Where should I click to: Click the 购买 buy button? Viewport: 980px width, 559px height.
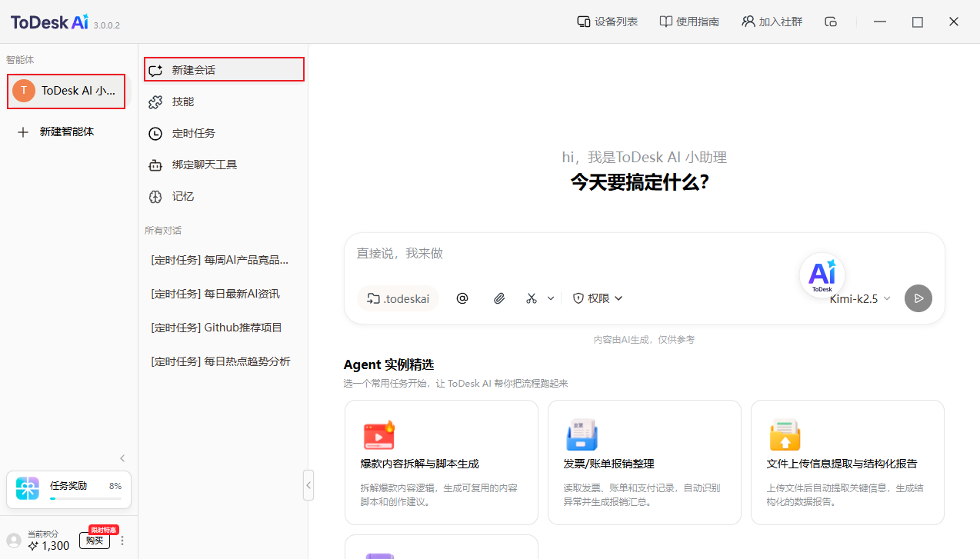(95, 541)
